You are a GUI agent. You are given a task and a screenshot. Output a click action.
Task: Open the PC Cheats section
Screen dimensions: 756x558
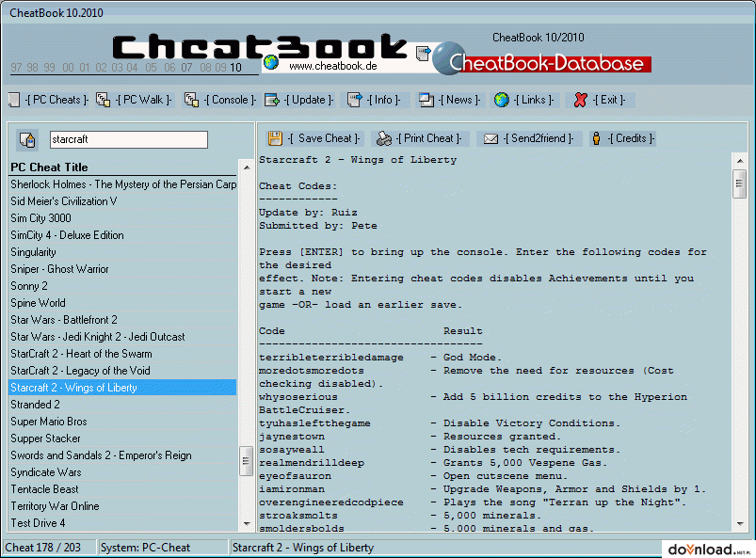pyautogui.click(x=56, y=100)
